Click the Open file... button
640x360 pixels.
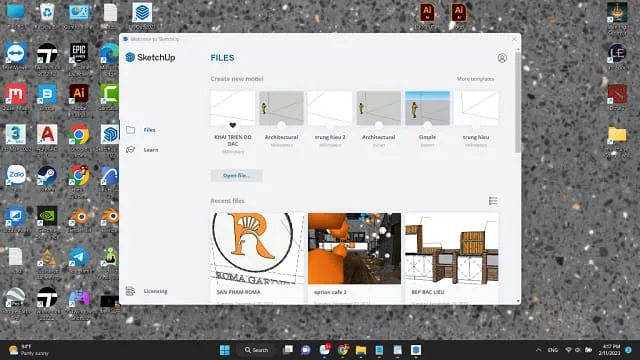(x=236, y=176)
